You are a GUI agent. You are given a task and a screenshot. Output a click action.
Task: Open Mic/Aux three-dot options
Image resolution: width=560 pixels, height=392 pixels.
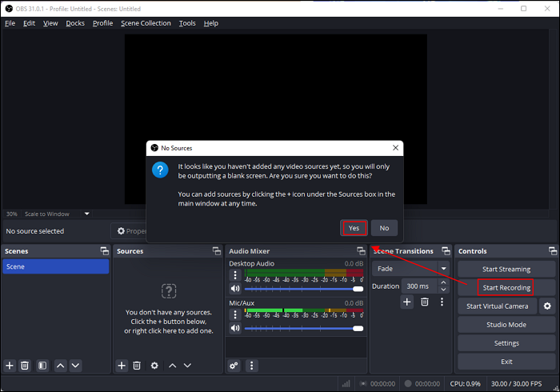click(x=235, y=314)
